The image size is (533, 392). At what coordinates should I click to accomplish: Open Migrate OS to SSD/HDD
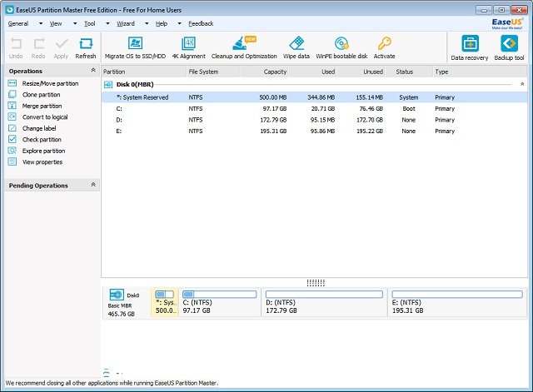point(135,48)
